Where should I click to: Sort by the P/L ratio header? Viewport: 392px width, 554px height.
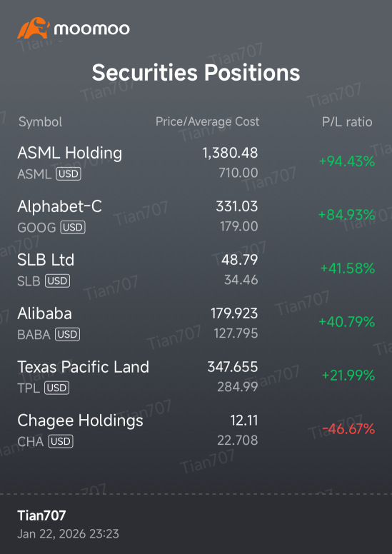pyautogui.click(x=347, y=122)
